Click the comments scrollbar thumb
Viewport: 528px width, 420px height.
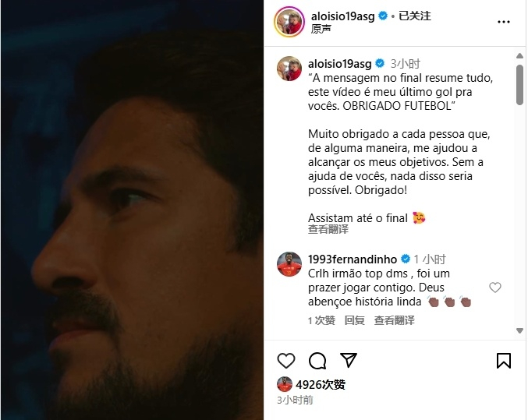click(519, 85)
